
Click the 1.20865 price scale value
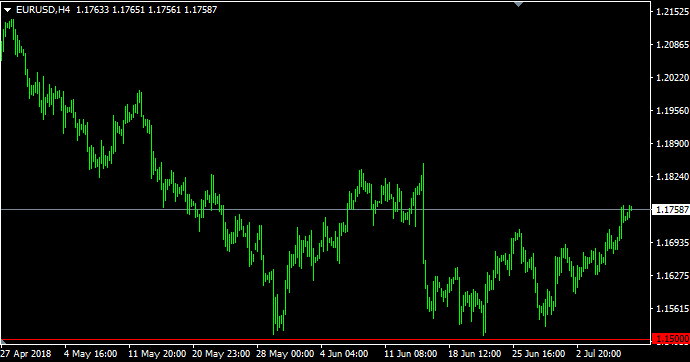[672, 44]
